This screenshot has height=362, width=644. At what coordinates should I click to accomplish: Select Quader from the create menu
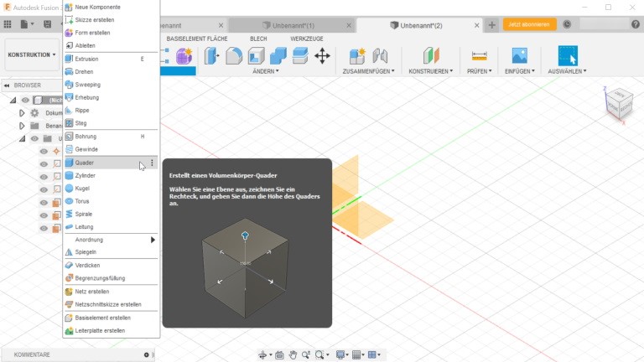coord(85,163)
